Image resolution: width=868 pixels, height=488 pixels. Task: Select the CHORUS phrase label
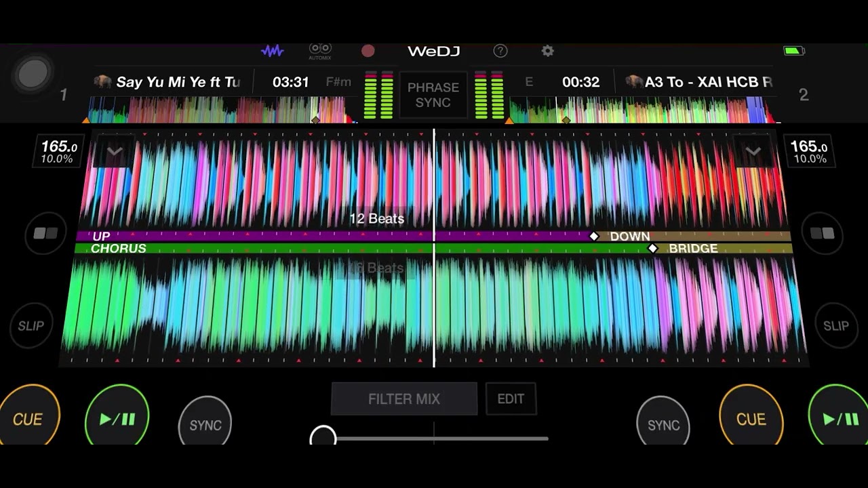point(119,249)
